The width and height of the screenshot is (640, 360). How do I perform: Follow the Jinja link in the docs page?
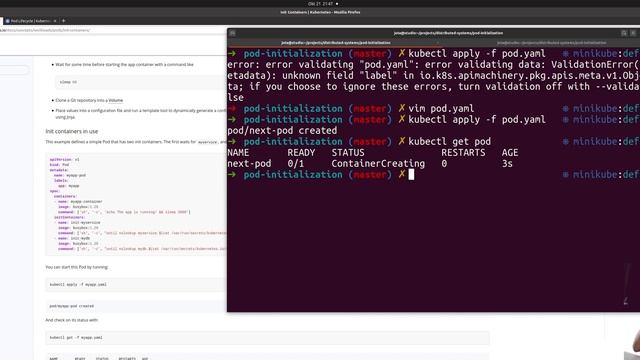[71, 117]
